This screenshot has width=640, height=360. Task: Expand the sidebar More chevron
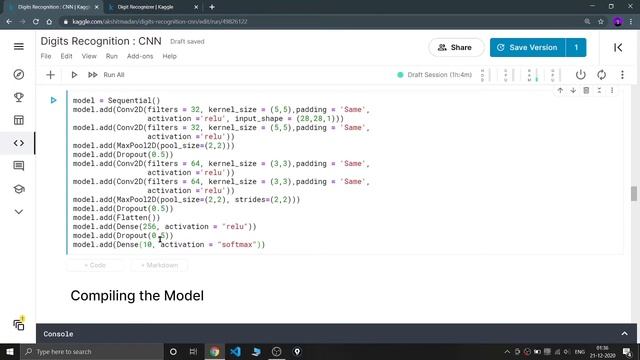(19, 212)
